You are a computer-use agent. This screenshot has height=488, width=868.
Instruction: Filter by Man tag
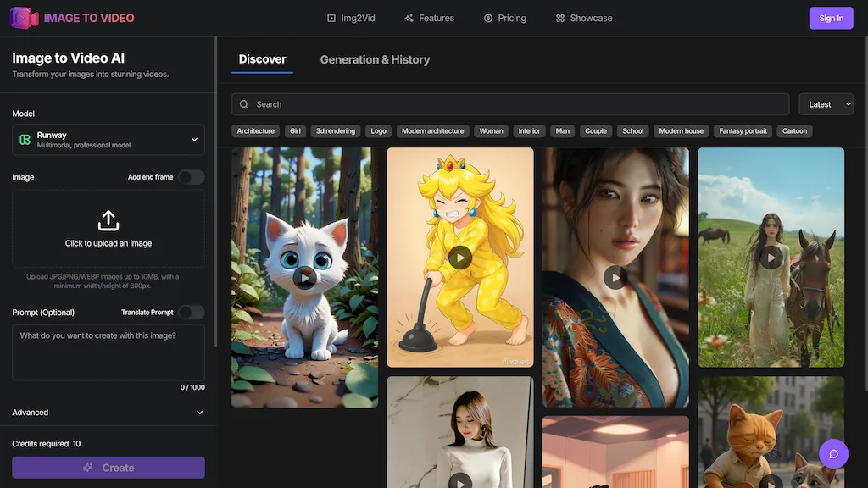tap(563, 131)
